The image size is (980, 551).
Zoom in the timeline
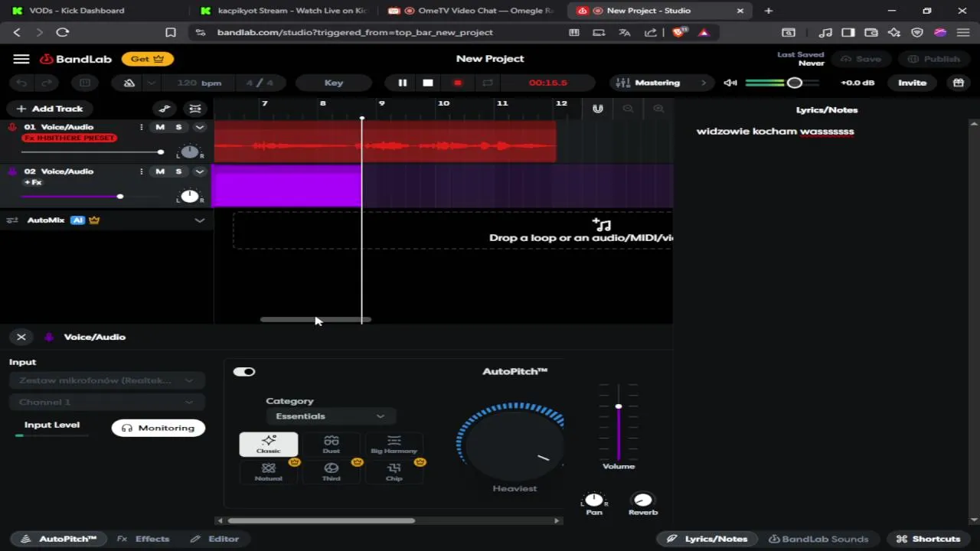coord(658,109)
